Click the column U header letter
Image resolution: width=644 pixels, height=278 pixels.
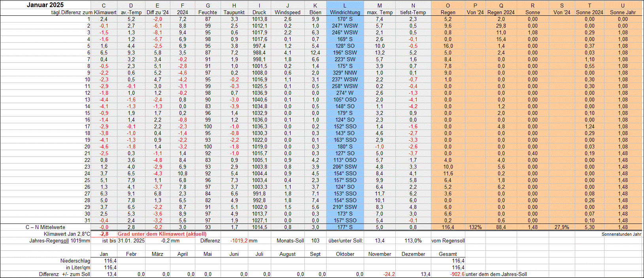(623, 6)
